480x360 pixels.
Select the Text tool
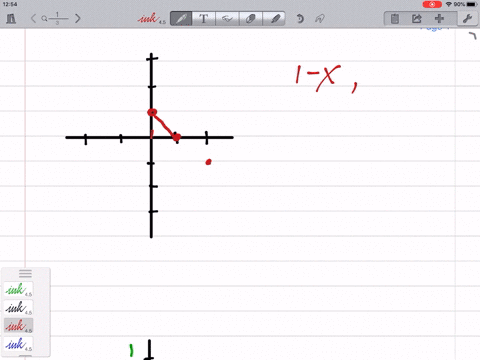point(204,18)
